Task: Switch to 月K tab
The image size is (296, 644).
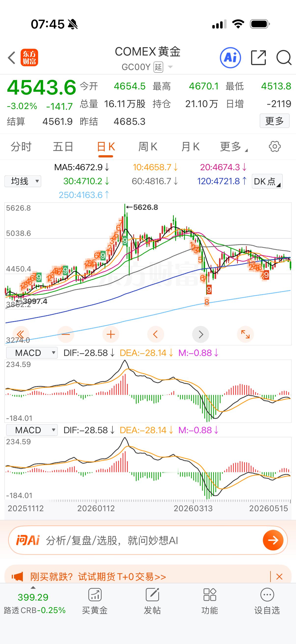Action: pos(190,146)
